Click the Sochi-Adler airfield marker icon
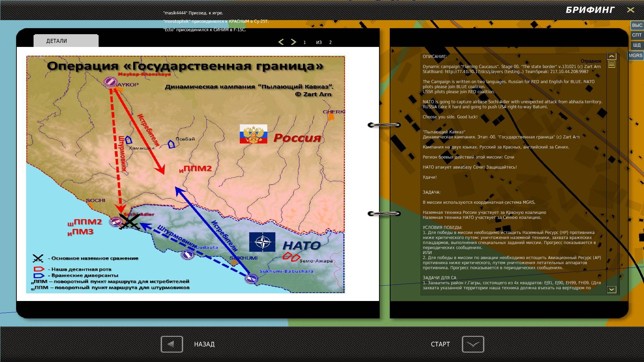The height and width of the screenshot is (362, 644). (116, 222)
